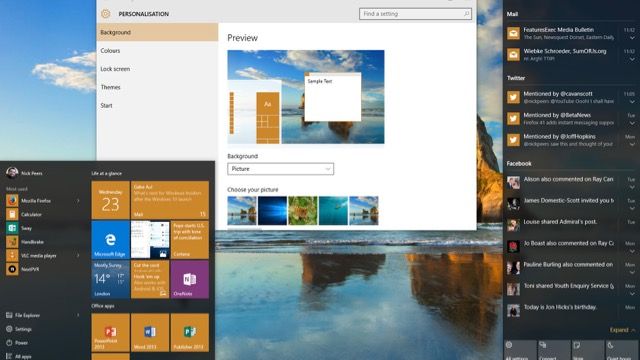Open Today is Jon Hicks's birthday notification
Image resolution: width=640 pixels, height=360 pixels.
(x=571, y=311)
